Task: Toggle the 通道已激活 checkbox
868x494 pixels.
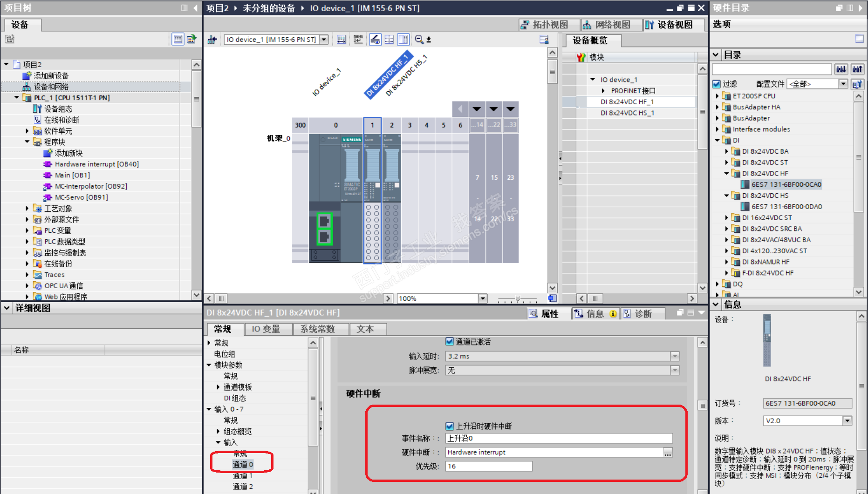Action: point(450,342)
